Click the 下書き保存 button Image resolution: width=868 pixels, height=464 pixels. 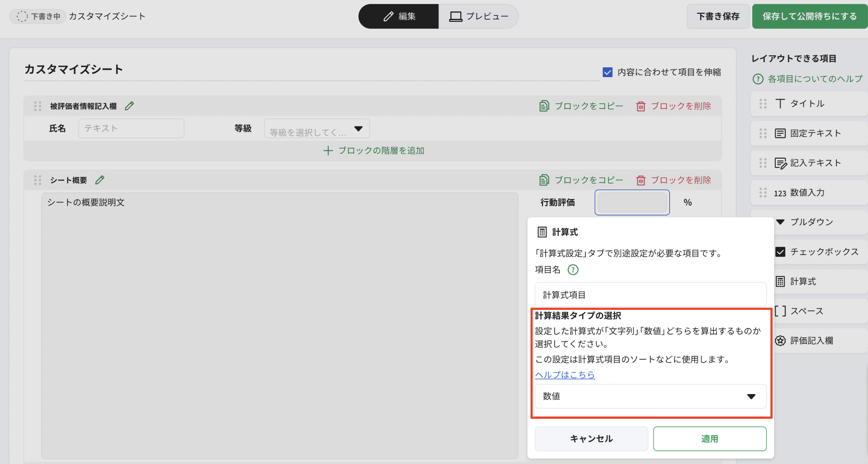pyautogui.click(x=718, y=16)
